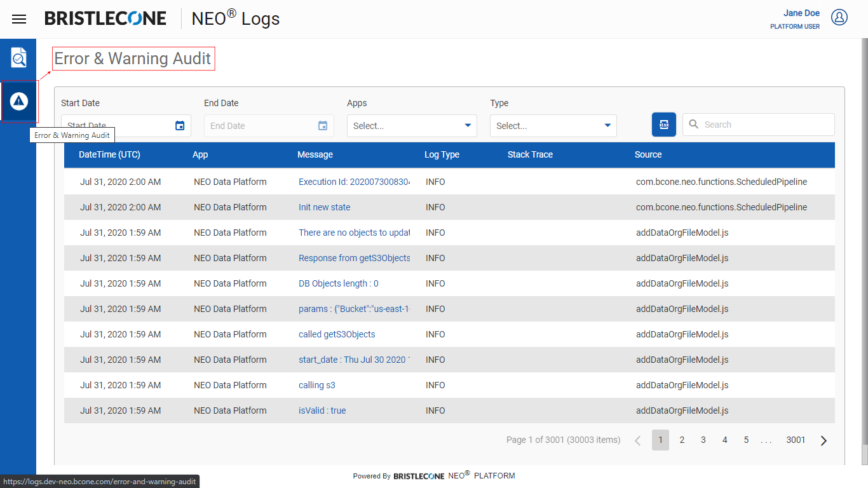The image size is (868, 488).
Task: Open the 'calling s3' message link
Action: (x=317, y=385)
